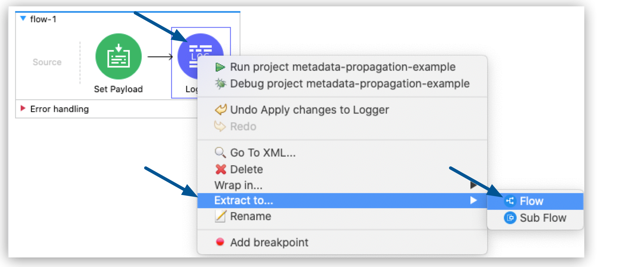Choose Flow in the Extract to submenu
The height and width of the screenshot is (267, 644).
coord(532,201)
